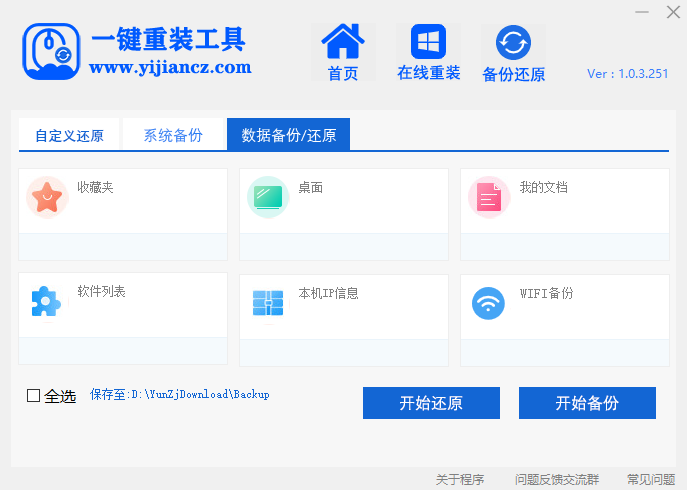Click the 备份还原 refresh icon
This screenshot has width=687, height=490.
click(513, 43)
